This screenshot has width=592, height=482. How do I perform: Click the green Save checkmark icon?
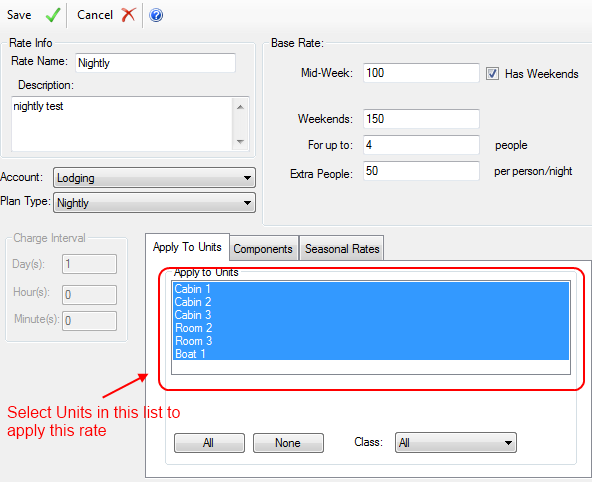coord(52,15)
